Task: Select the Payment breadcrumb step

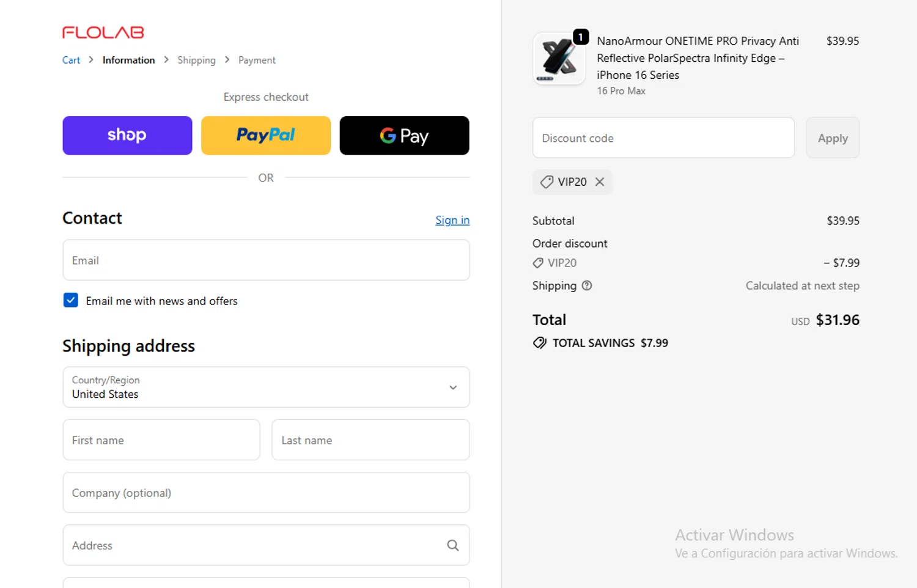Action: [257, 60]
